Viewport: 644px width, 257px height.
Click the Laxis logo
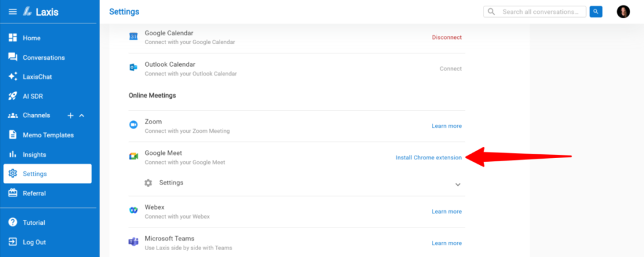(x=39, y=12)
